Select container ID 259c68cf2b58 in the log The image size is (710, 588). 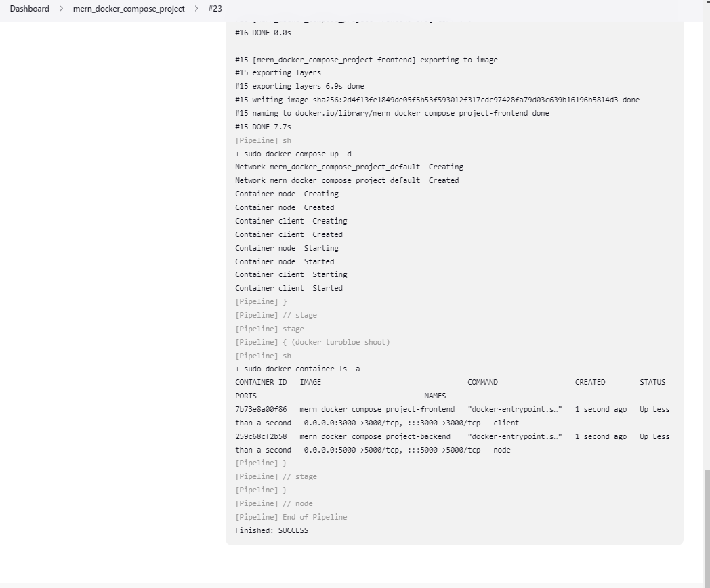tap(261, 436)
